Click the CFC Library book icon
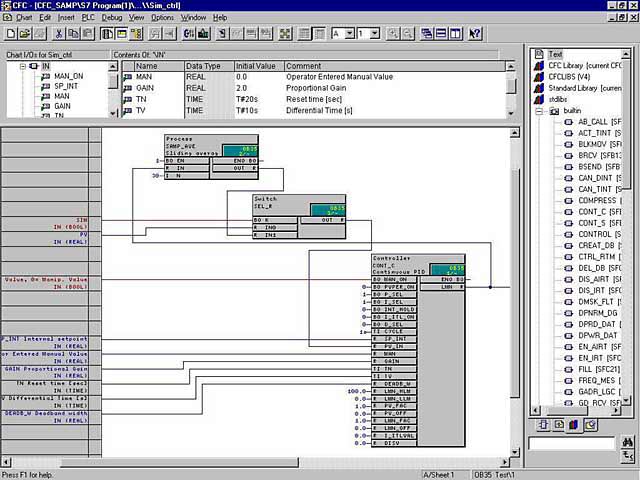 tap(540, 66)
